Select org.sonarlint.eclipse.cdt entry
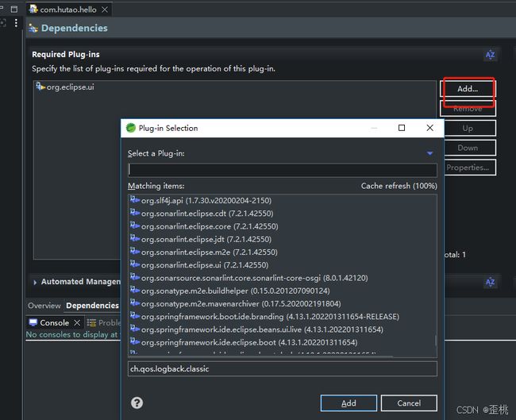 click(283, 214)
